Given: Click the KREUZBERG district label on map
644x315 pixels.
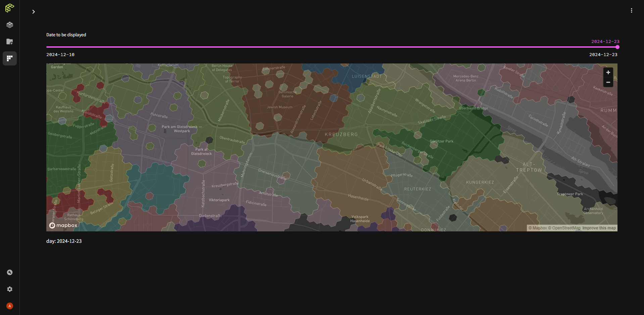Looking at the screenshot, I should (x=341, y=134).
